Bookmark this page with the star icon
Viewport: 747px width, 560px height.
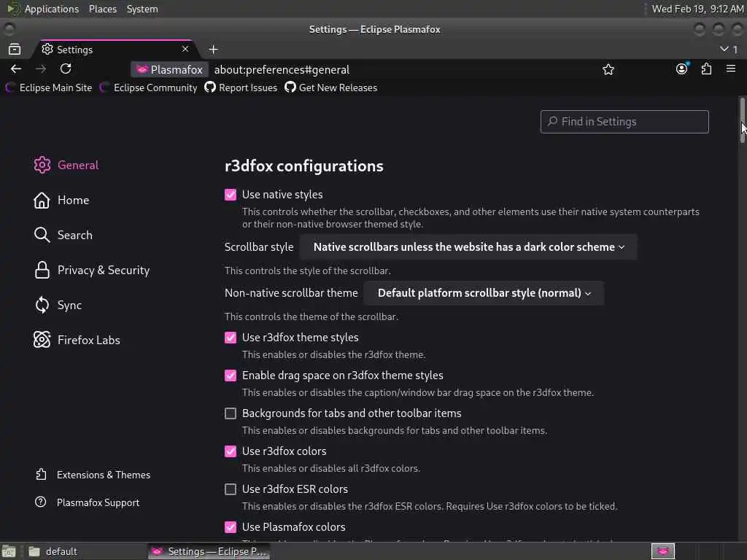608,69
